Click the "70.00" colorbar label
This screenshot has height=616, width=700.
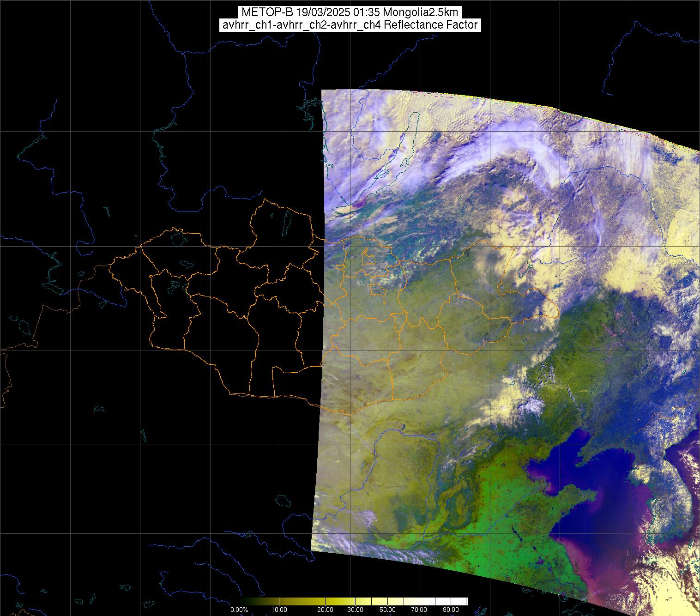pyautogui.click(x=419, y=610)
